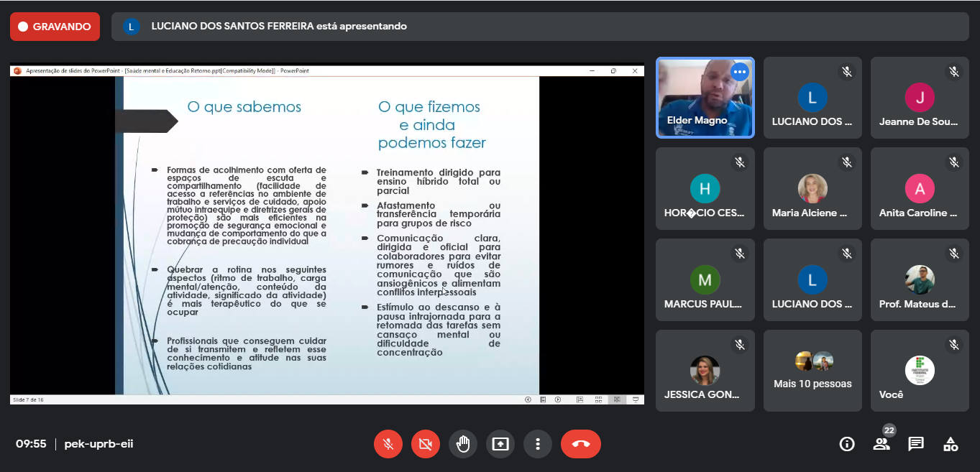Click muted mic icon on HORÁCIO tile
Image resolution: width=980 pixels, height=472 pixels.
[739, 162]
